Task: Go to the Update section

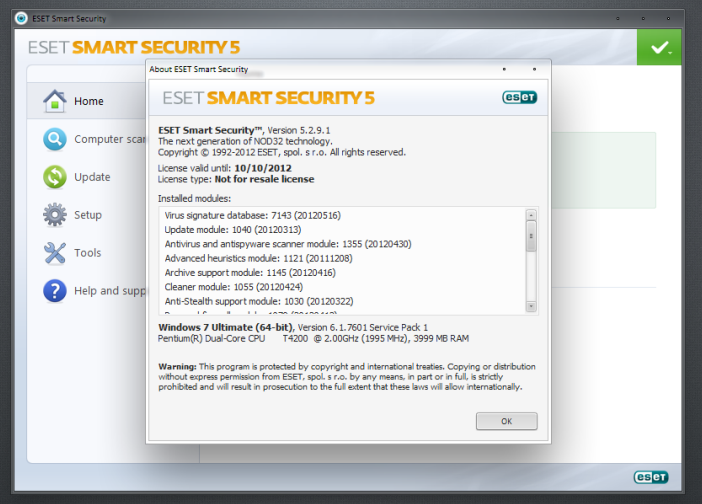Action: click(x=92, y=177)
